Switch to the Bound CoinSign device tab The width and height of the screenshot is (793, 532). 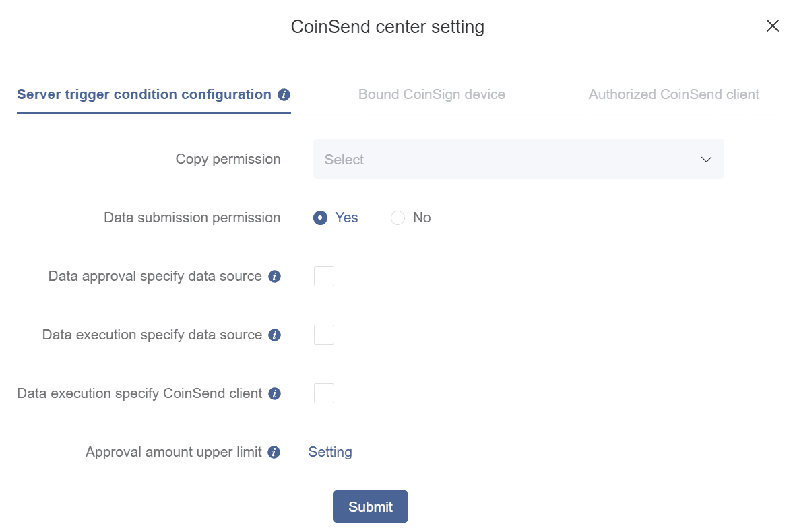click(x=431, y=94)
